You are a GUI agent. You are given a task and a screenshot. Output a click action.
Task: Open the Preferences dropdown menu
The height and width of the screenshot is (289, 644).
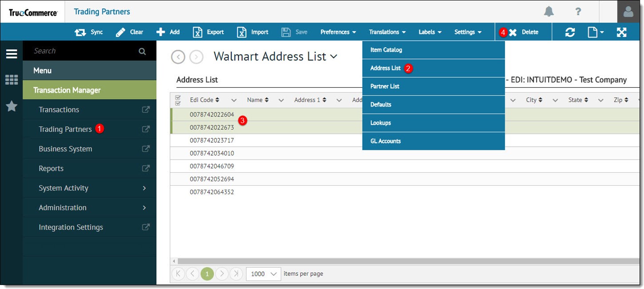[338, 32]
